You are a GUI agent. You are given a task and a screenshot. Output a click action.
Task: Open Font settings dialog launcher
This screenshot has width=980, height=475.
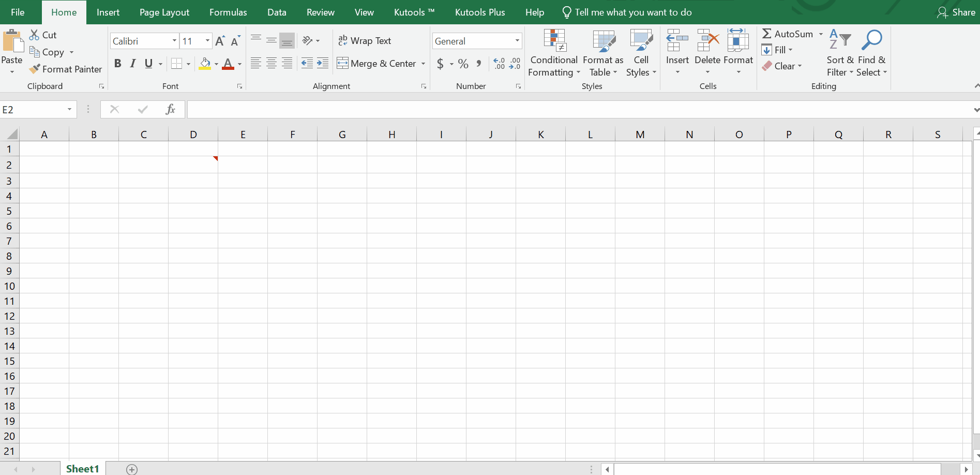coord(240,86)
